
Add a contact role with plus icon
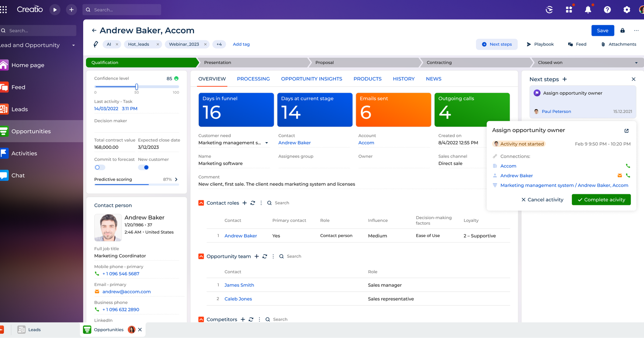245,203
